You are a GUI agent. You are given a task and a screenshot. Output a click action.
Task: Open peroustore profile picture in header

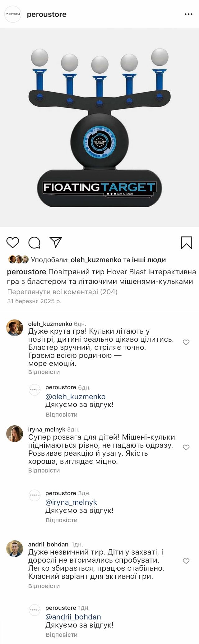point(13,14)
